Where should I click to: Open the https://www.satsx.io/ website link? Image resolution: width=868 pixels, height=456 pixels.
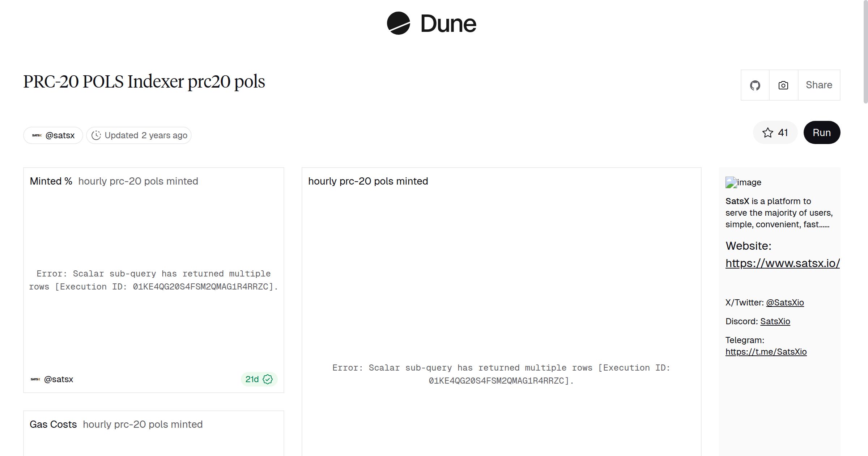pos(782,263)
